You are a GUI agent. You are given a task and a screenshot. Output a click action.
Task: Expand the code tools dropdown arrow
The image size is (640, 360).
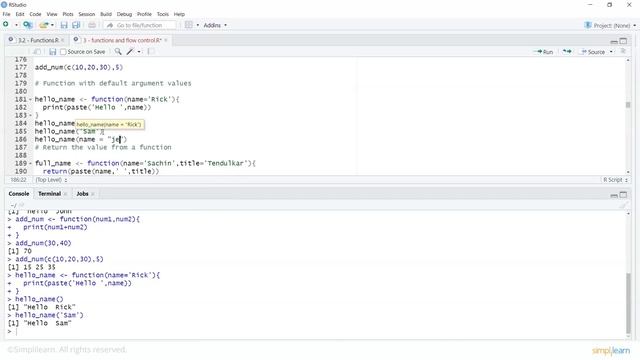139,52
